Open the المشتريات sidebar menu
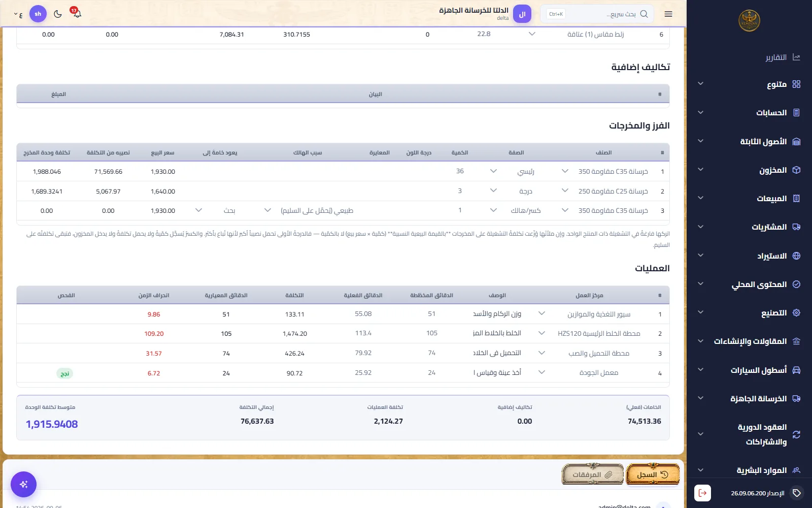 (750, 227)
